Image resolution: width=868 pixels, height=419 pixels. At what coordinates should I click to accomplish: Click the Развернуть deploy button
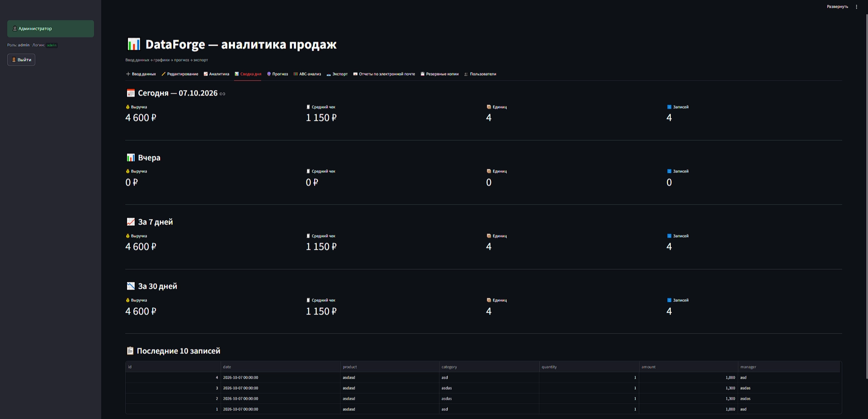pyautogui.click(x=837, y=7)
